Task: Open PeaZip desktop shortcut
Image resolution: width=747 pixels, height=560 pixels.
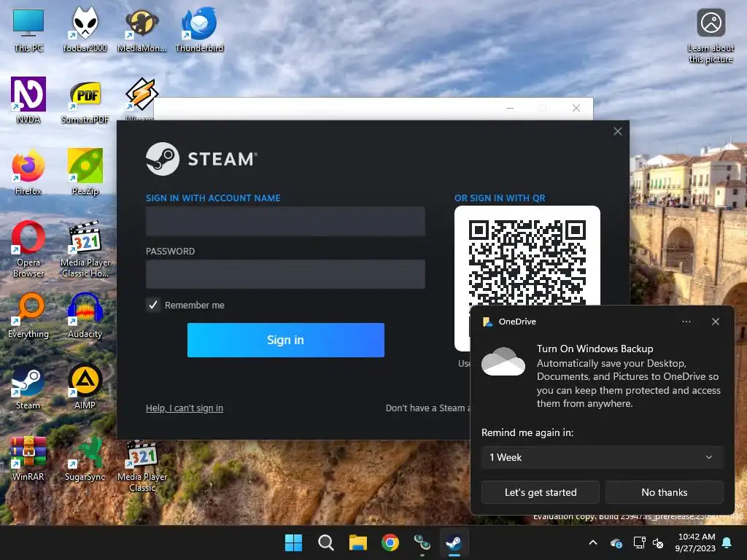Action: (85, 172)
